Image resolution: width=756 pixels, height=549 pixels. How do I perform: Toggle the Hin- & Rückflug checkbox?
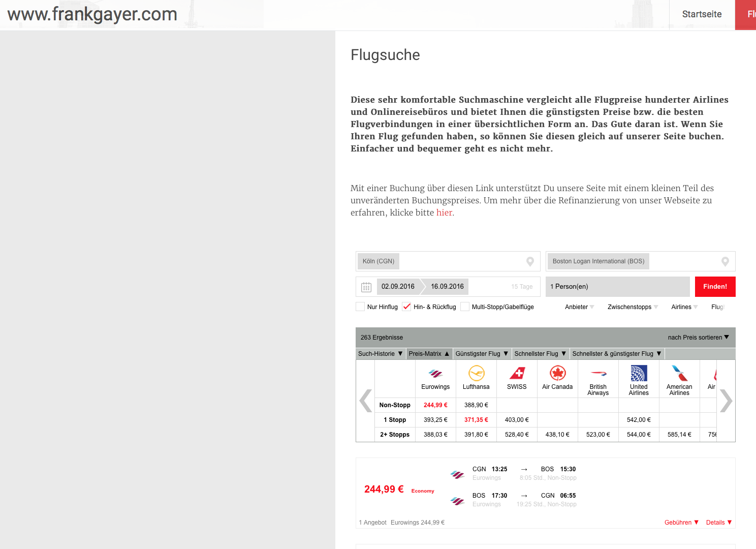[406, 307]
